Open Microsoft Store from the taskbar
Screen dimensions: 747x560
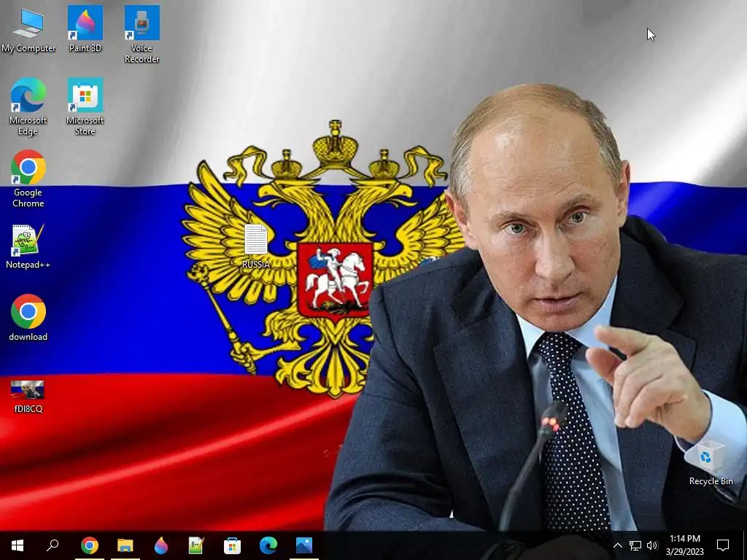(233, 545)
